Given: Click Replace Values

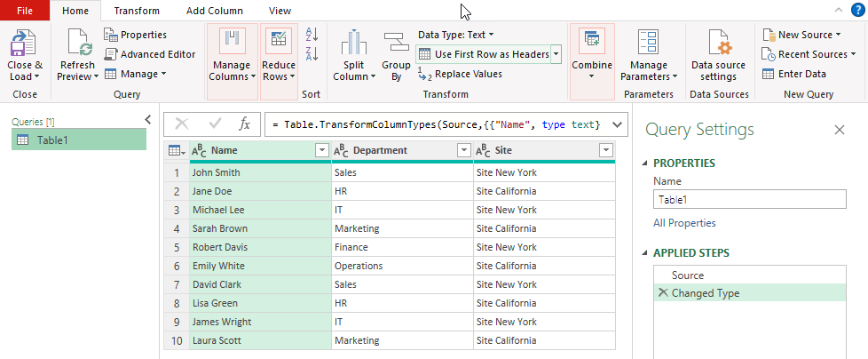Looking at the screenshot, I should [x=460, y=74].
